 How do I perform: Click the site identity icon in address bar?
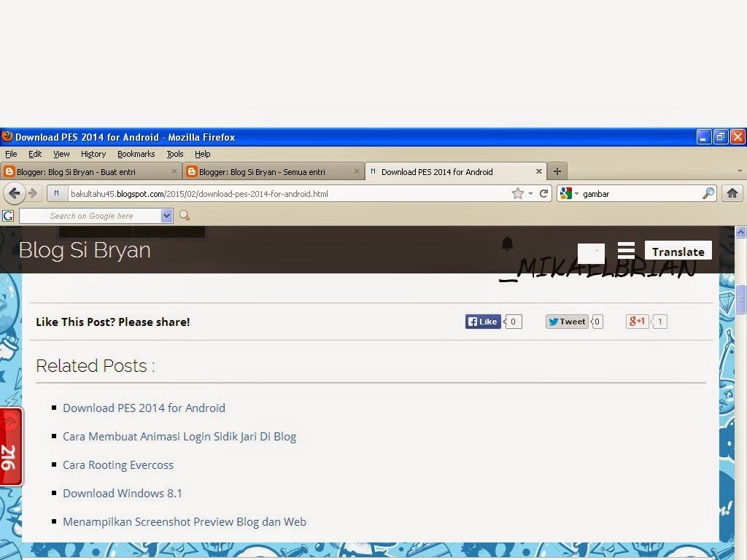coord(56,193)
